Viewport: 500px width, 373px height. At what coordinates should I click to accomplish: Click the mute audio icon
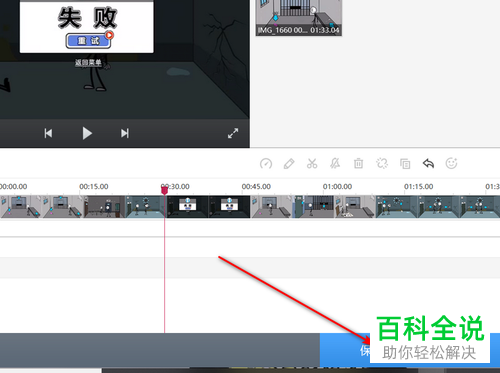(x=335, y=164)
